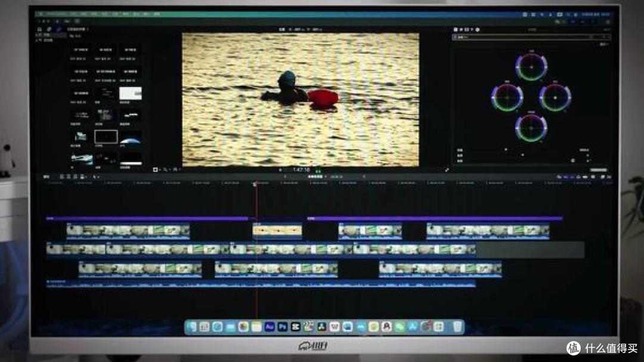Select the white generator thumbnail in browser

(x=131, y=93)
